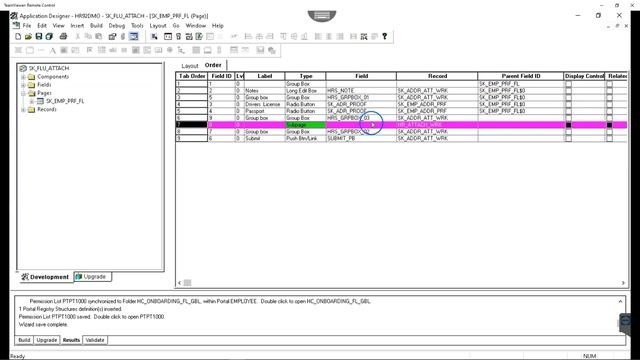
Task: Click the order grid horizontal scrollbar thumb
Action: (x=187, y=282)
